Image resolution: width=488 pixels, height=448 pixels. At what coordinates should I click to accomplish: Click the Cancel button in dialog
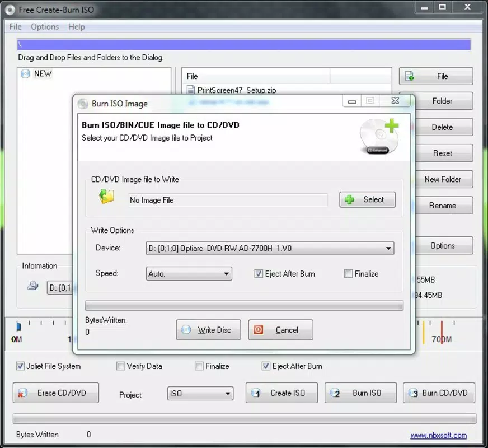pyautogui.click(x=280, y=330)
